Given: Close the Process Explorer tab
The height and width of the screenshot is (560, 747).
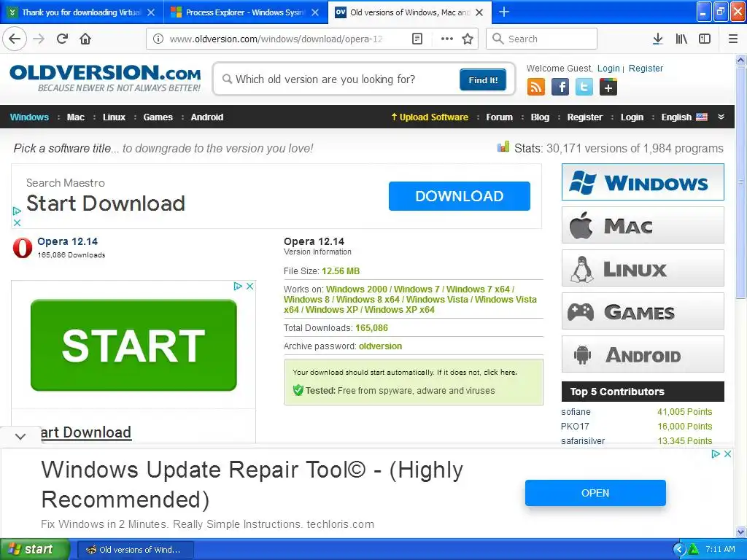Looking at the screenshot, I should [315, 12].
